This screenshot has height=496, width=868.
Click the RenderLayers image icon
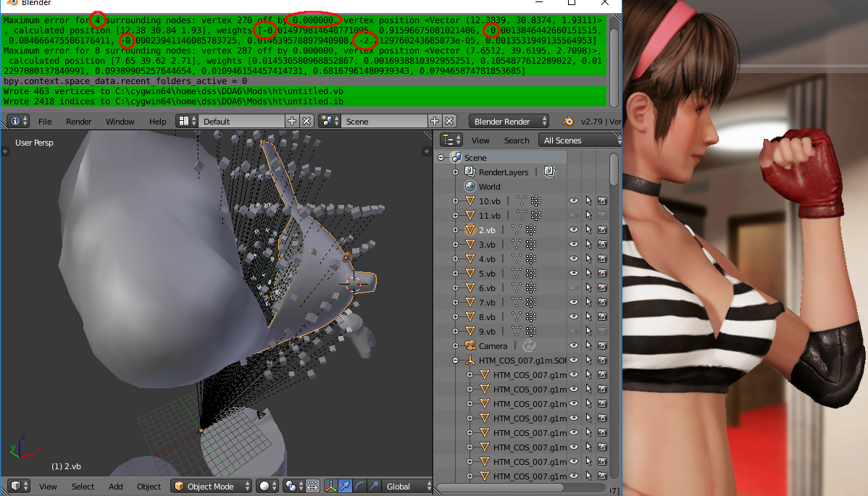[x=549, y=172]
